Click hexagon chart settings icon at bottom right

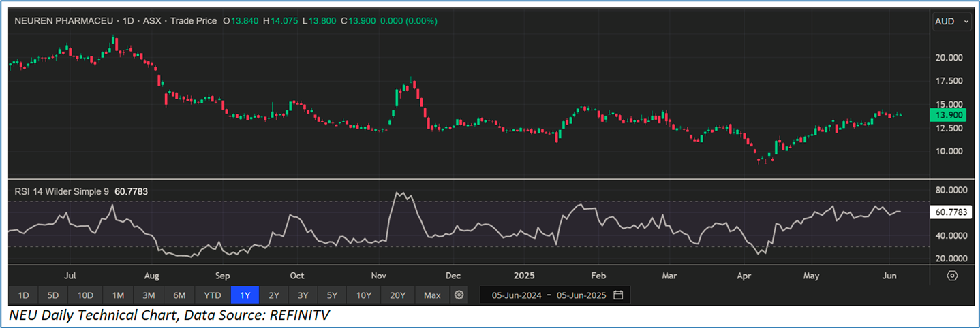[x=952, y=276]
